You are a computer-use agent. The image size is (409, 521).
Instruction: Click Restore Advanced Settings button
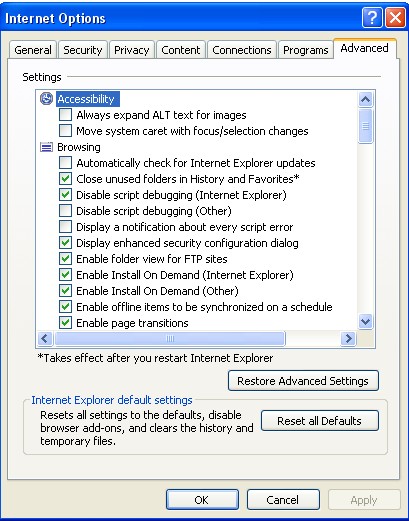point(303,381)
